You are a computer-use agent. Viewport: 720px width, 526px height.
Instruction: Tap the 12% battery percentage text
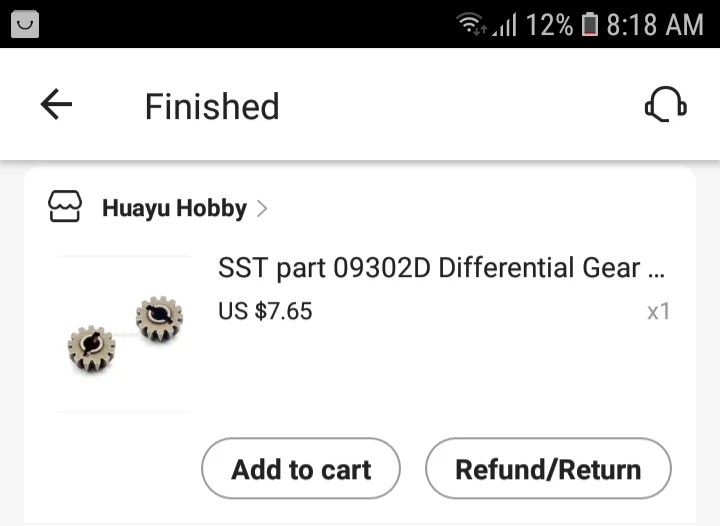(x=549, y=24)
